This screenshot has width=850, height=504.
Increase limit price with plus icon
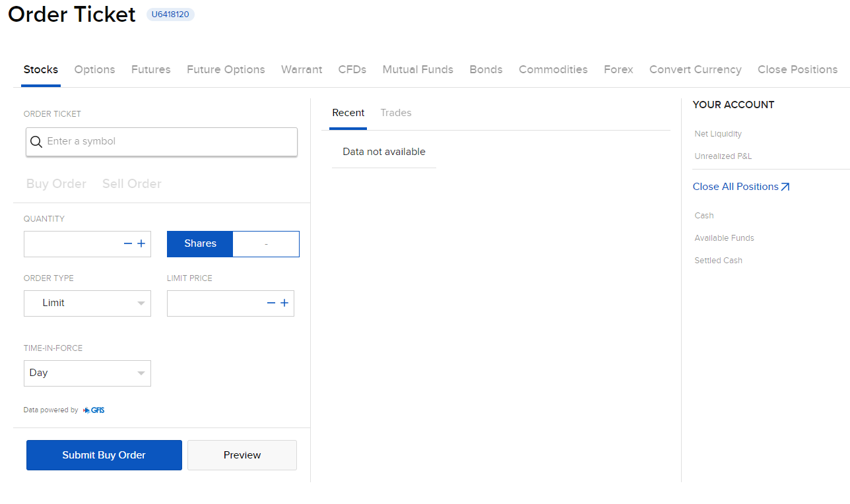coord(284,303)
